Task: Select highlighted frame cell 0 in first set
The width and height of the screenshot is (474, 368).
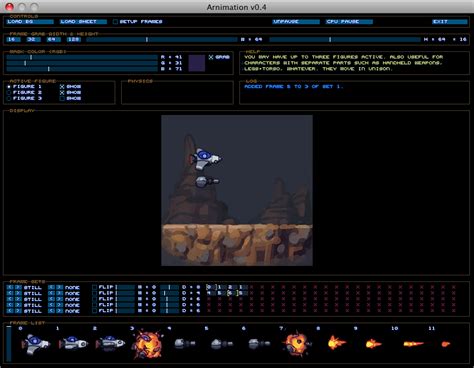Action: coord(210,287)
